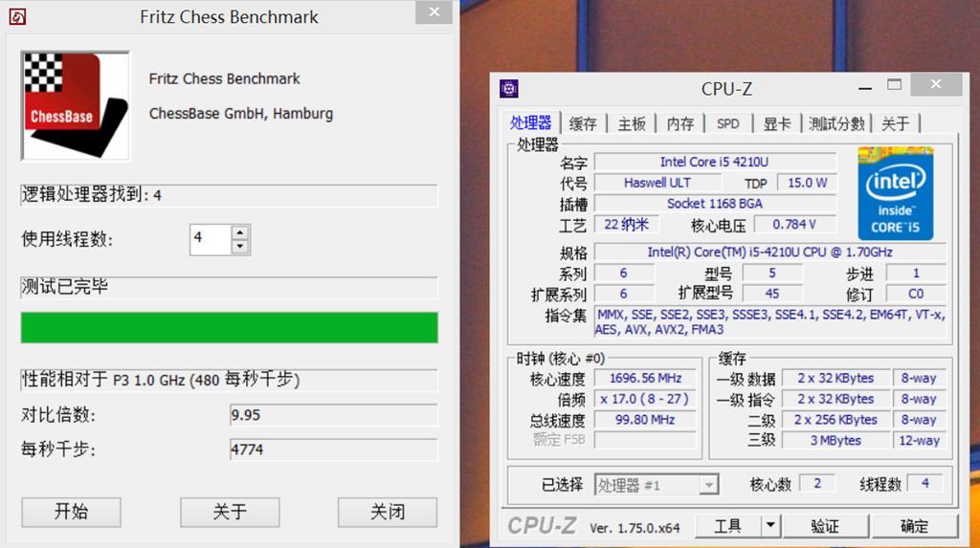Viewport: 980px width, 548px height.
Task: Click the bus speed 99.80 MHz value
Action: tap(645, 419)
